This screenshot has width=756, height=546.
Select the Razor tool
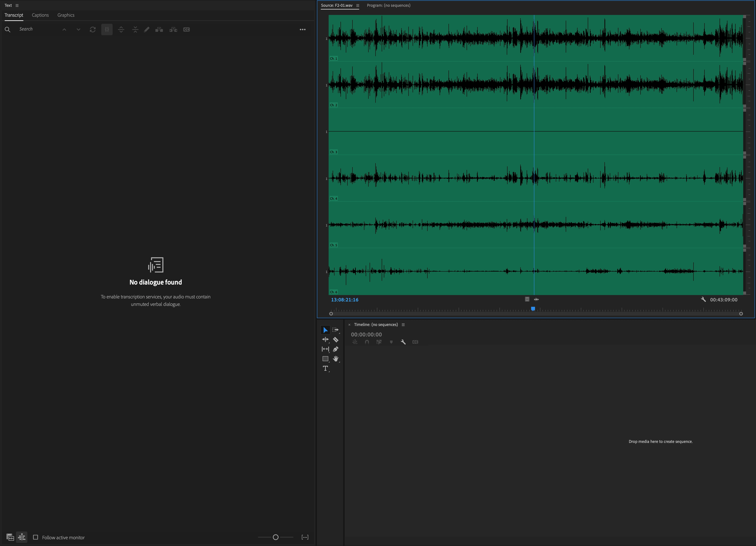tap(336, 339)
